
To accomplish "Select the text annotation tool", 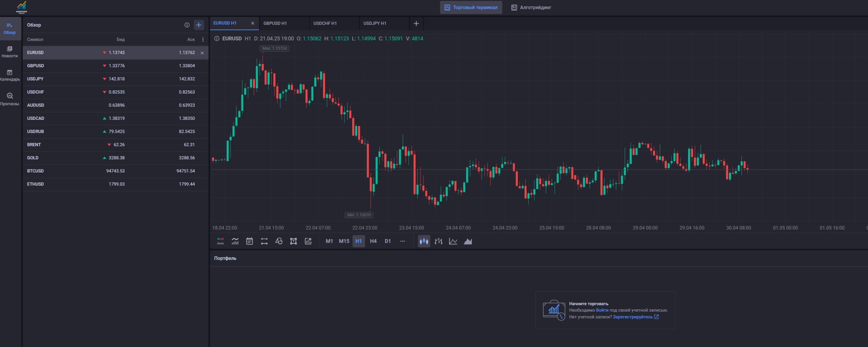I will pos(293,241).
